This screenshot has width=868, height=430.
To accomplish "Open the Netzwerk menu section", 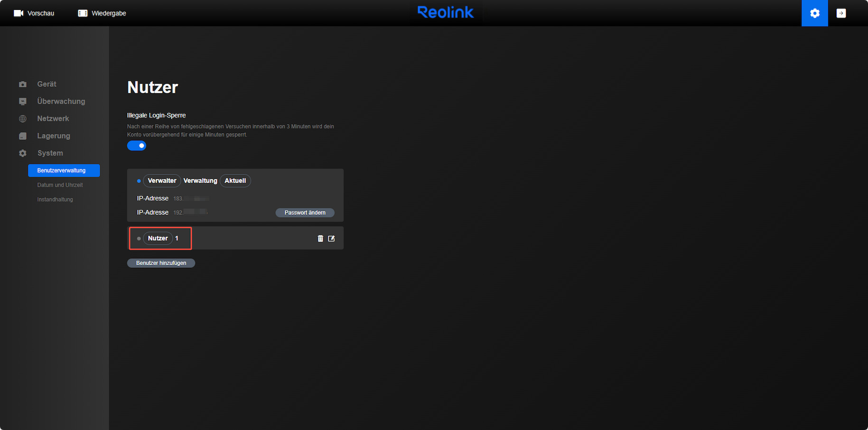I will coord(53,119).
